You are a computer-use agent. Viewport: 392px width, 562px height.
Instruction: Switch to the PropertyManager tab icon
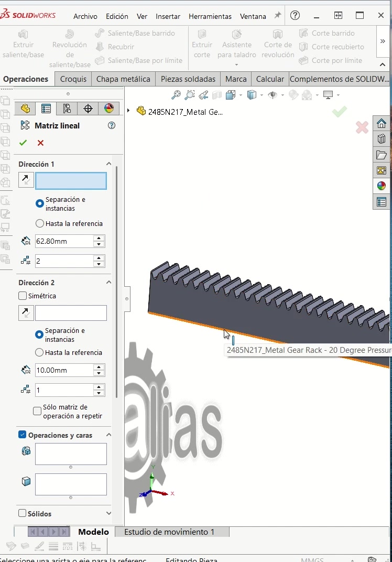click(x=46, y=108)
